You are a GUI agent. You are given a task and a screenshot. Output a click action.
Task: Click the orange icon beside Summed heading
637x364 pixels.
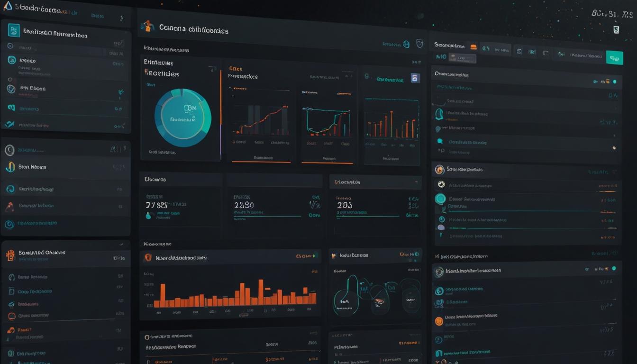click(10, 255)
